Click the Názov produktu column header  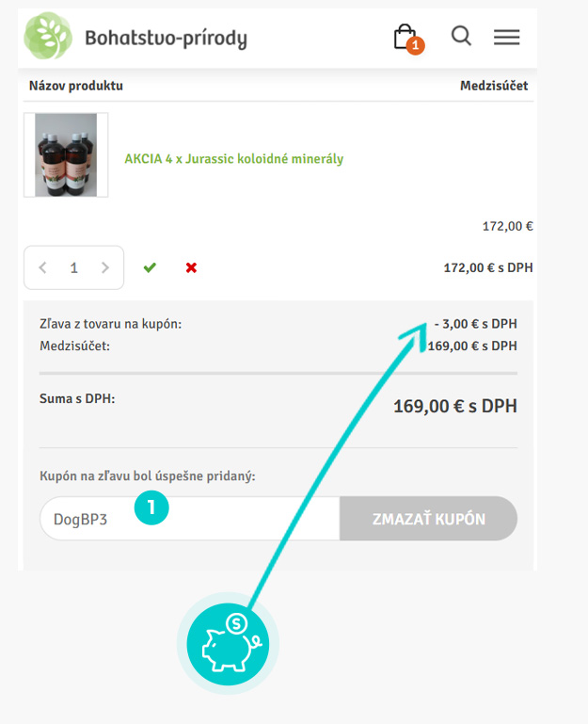(x=76, y=86)
